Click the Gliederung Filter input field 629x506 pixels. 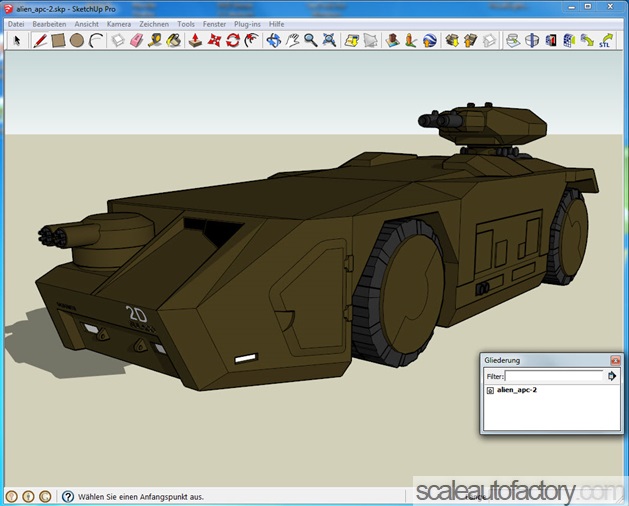coord(554,376)
